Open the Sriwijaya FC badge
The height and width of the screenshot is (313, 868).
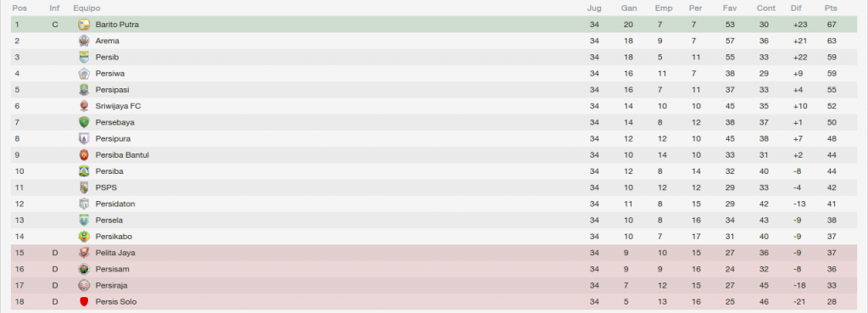coord(84,106)
